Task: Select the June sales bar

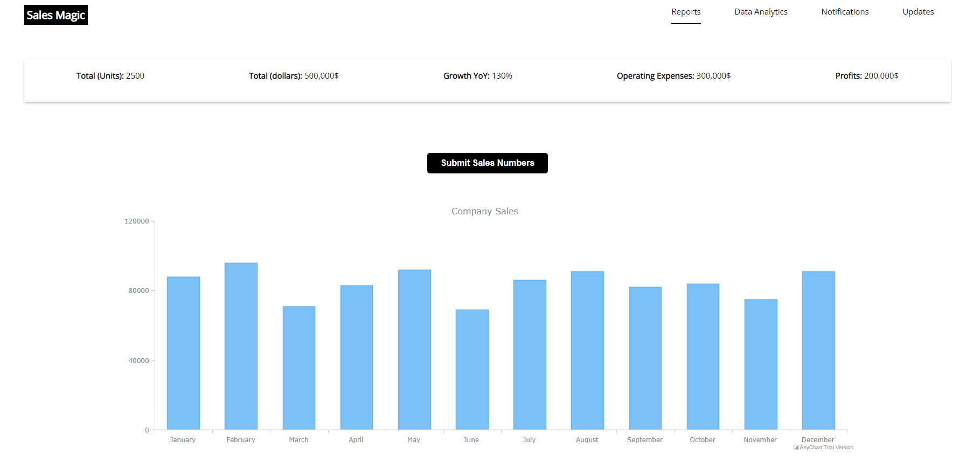Action: point(472,369)
